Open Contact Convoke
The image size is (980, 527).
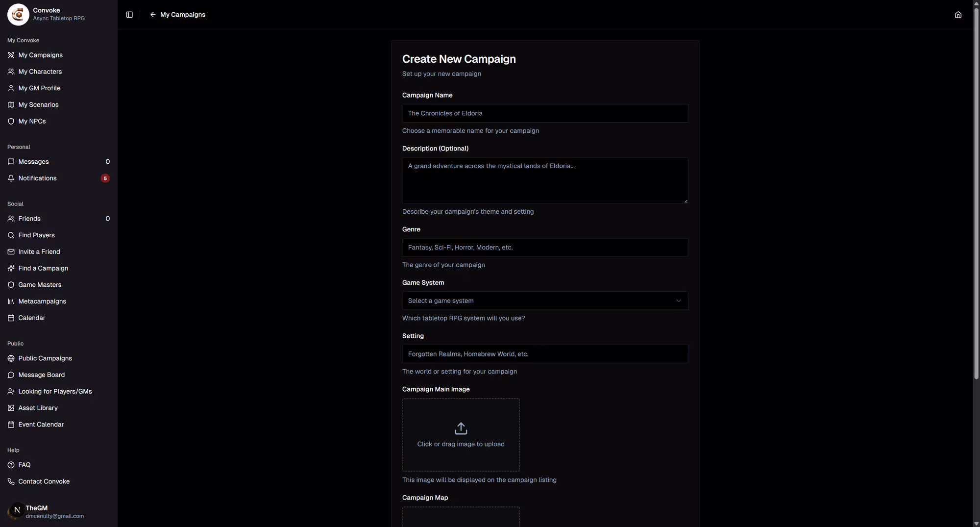click(58, 481)
